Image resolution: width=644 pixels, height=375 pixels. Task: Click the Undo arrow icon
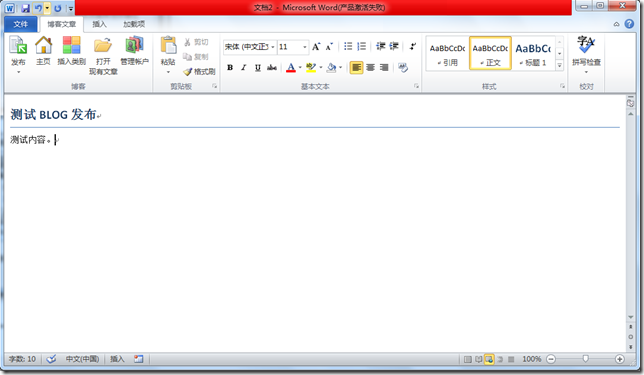click(x=38, y=8)
